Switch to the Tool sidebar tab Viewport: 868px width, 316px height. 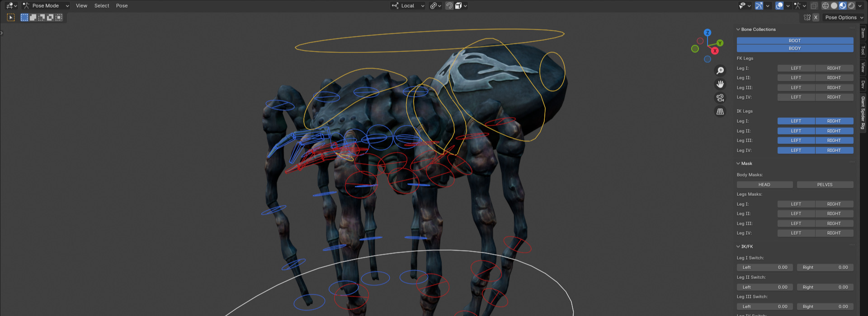(863, 50)
